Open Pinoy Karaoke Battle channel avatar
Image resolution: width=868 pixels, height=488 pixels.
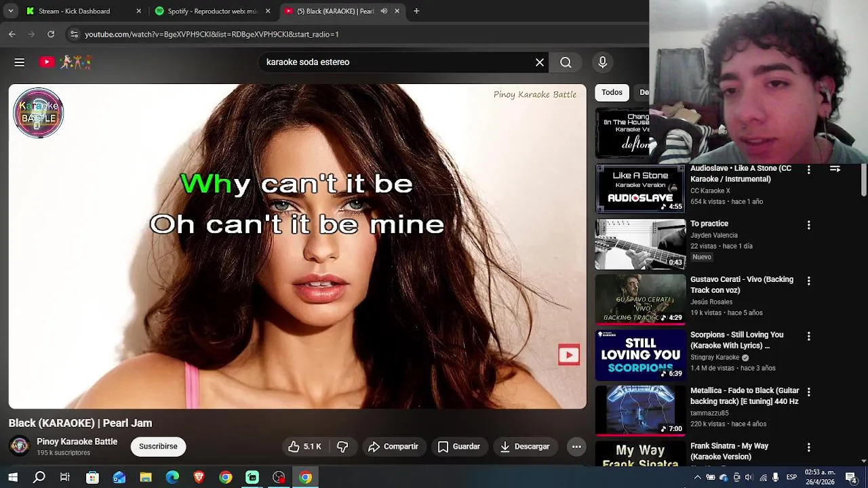[20, 446]
